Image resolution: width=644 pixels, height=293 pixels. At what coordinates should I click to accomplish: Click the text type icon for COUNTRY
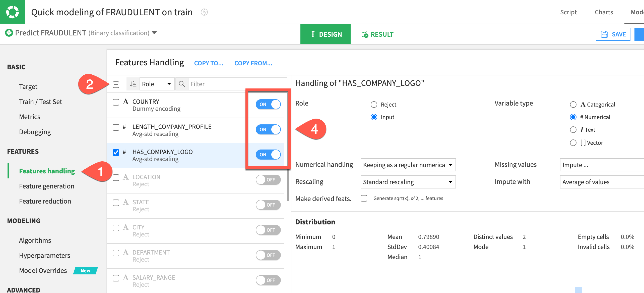[125, 102]
